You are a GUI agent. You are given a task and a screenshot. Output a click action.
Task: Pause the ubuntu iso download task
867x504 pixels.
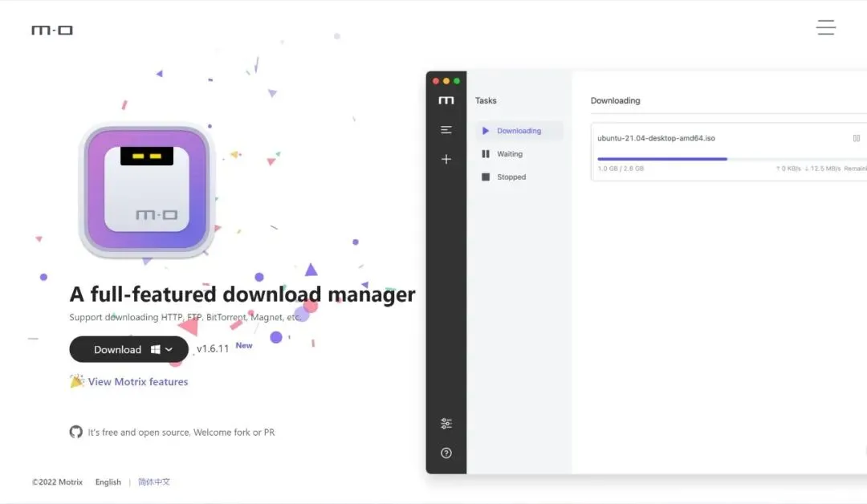click(x=857, y=139)
